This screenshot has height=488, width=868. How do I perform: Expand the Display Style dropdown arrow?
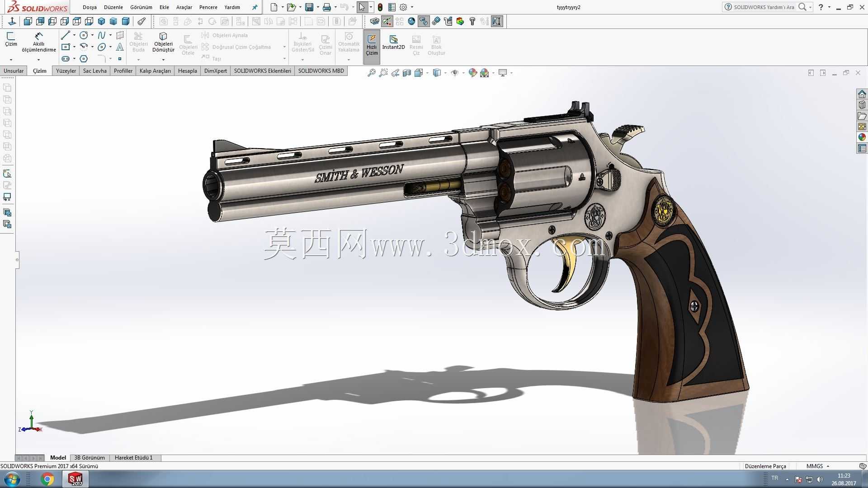point(445,73)
